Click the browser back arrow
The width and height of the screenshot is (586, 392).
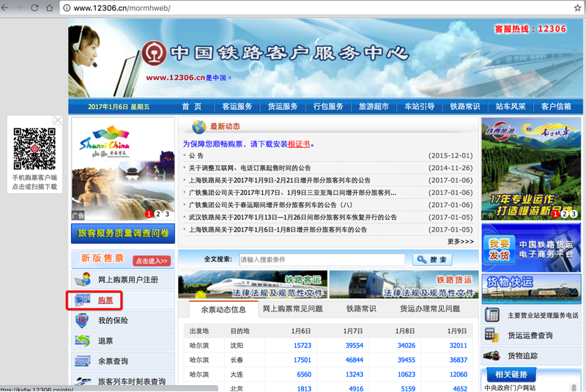(x=4, y=8)
